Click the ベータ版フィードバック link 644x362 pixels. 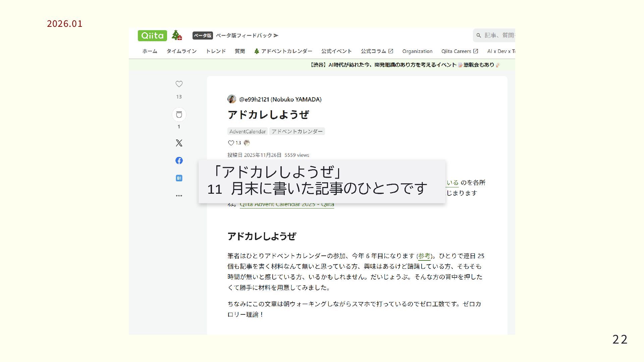(x=247, y=36)
